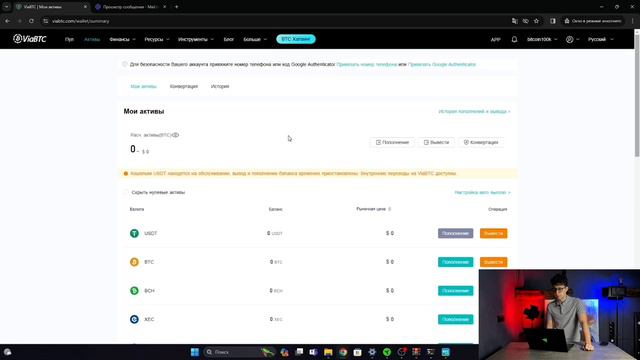The width and height of the screenshot is (640, 360).
Task: Toggle the estimated assets eye icon
Action: coord(176,135)
